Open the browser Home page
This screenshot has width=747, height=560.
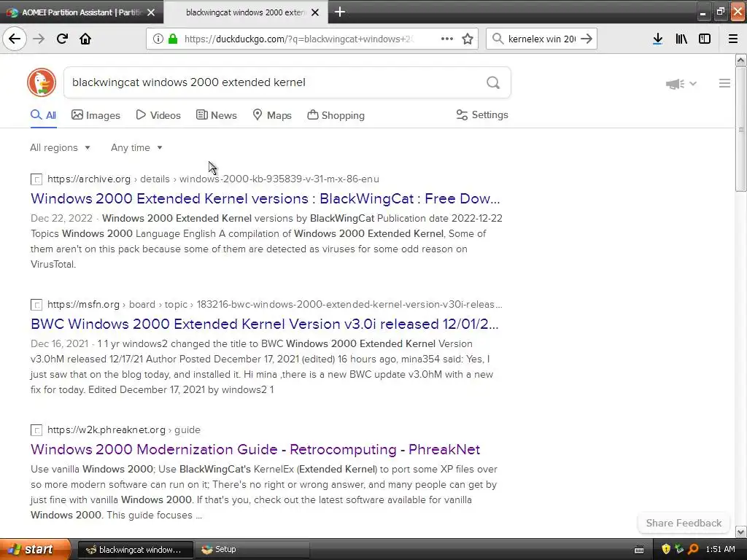coord(85,39)
